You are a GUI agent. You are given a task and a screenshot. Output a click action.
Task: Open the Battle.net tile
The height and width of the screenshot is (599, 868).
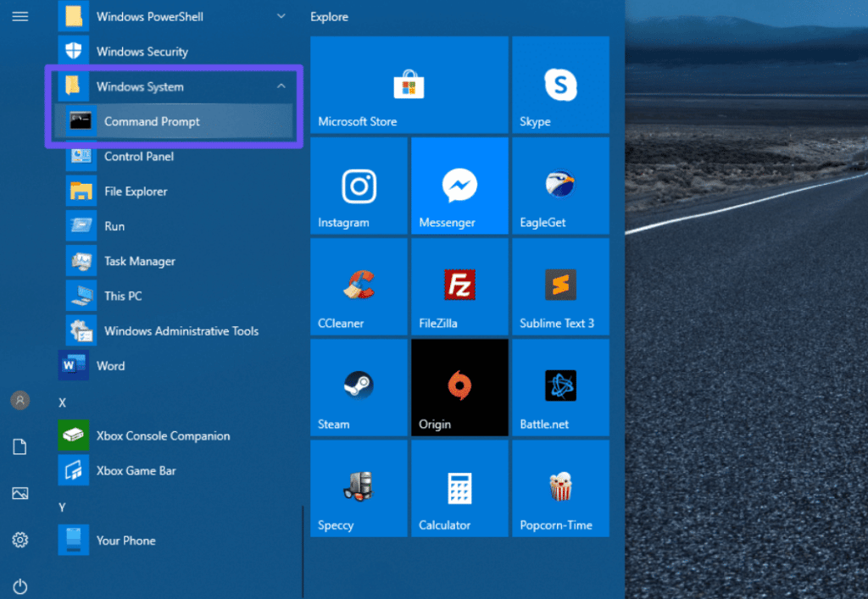tap(560, 387)
